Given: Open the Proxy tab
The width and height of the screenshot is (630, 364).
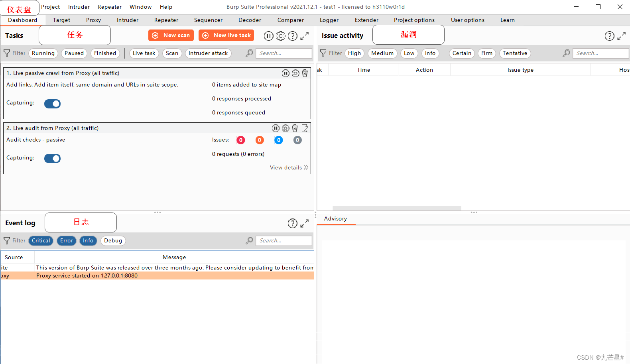Looking at the screenshot, I should [93, 20].
